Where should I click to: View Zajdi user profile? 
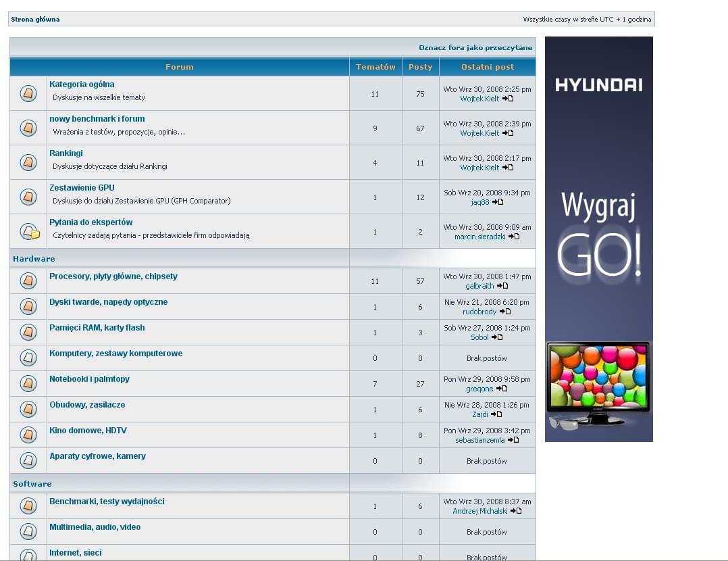tap(480, 414)
